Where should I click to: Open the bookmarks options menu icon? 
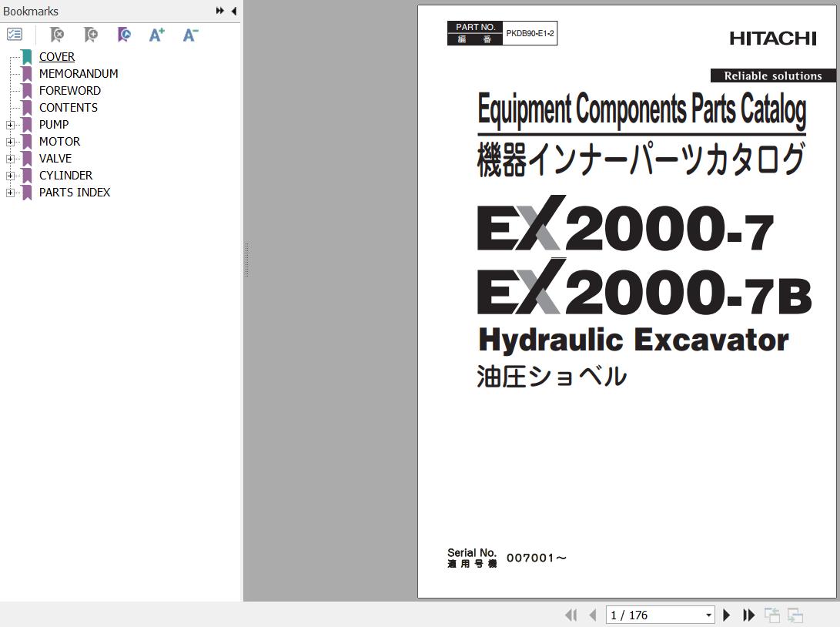click(x=15, y=35)
